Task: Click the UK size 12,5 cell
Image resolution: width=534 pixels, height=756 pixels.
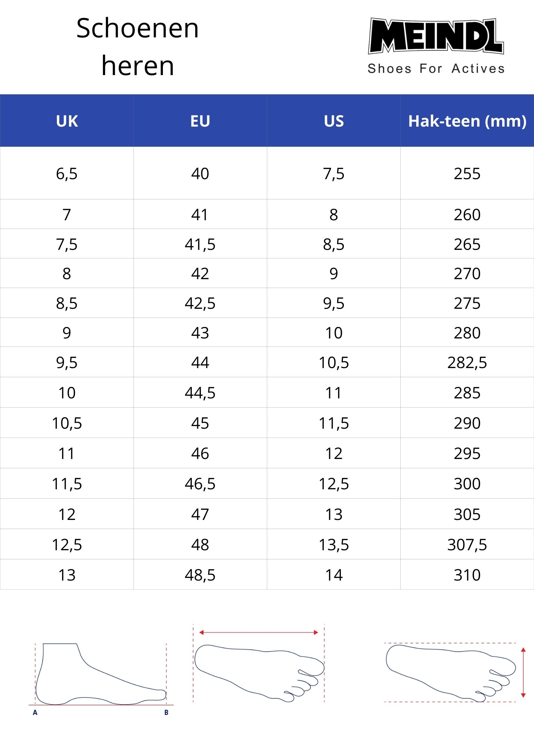Action: pyautogui.click(x=67, y=545)
